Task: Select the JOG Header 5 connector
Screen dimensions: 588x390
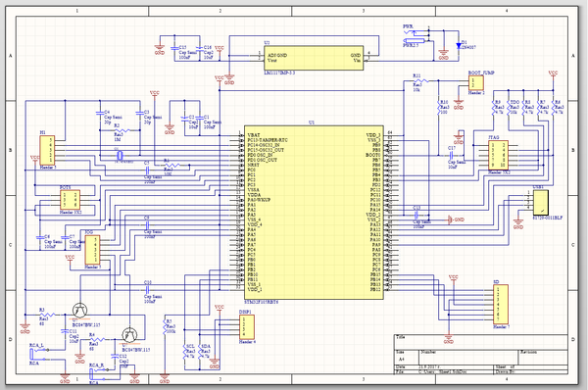Action: 92,250
